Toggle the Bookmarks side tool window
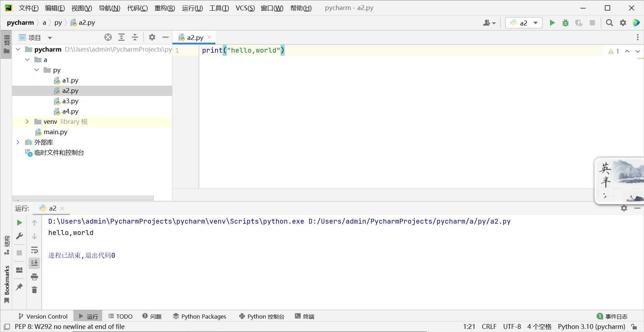Image resolution: width=644 pixels, height=332 pixels. point(7,284)
